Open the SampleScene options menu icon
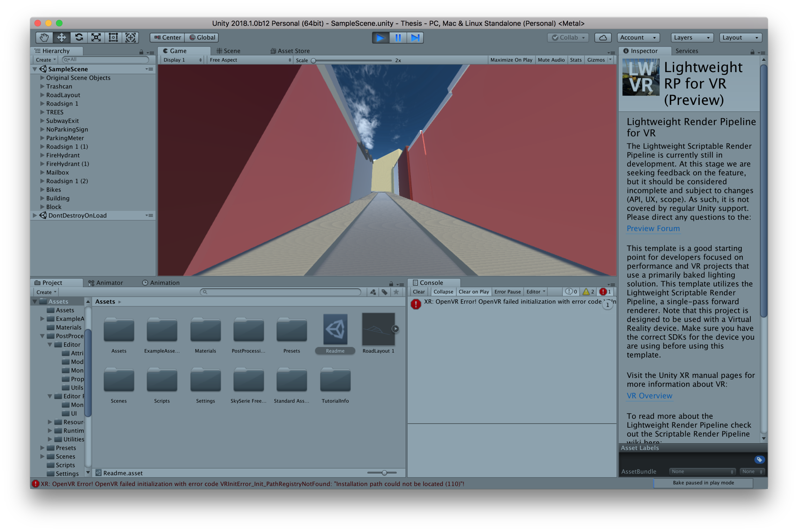This screenshot has width=798, height=532. pos(149,69)
